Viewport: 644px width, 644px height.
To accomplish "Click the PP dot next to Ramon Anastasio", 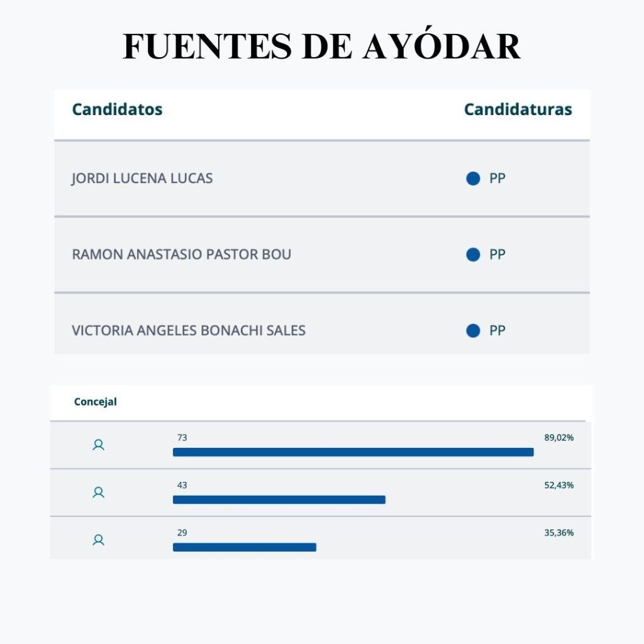I will click(473, 255).
